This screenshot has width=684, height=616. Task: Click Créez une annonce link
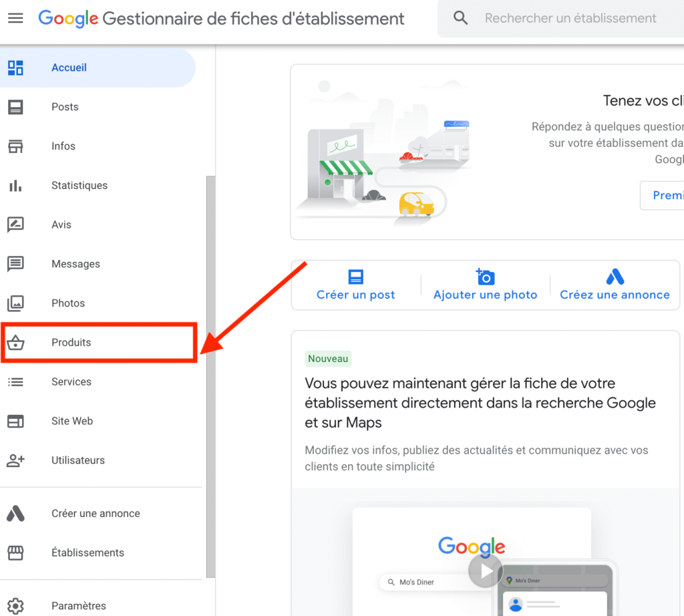pyautogui.click(x=615, y=285)
